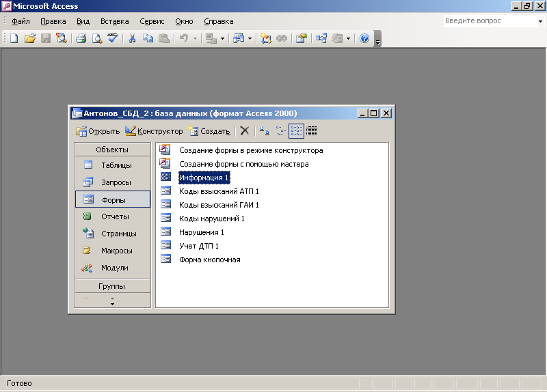Open the Справка menu
Viewport: 547px width, 392px height.
click(x=218, y=21)
